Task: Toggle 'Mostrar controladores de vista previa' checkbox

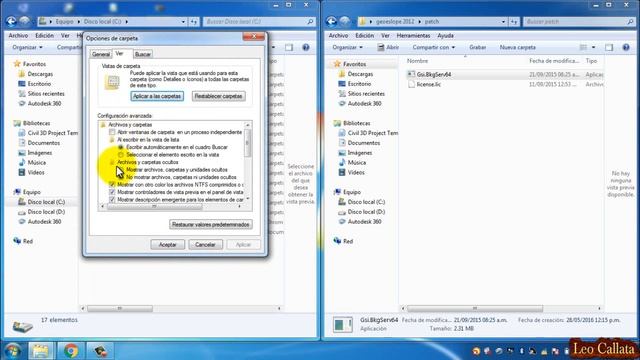Action: [112, 192]
